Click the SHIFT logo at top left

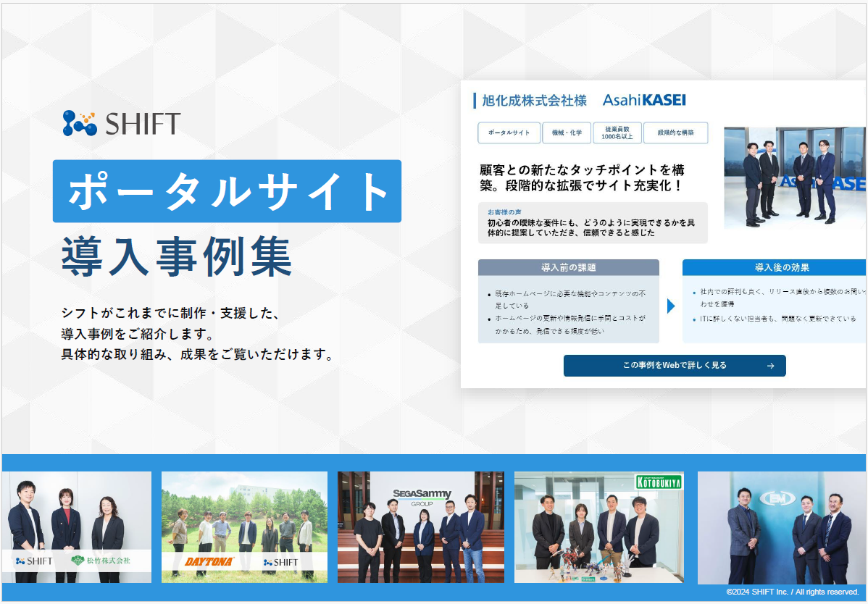coord(122,122)
